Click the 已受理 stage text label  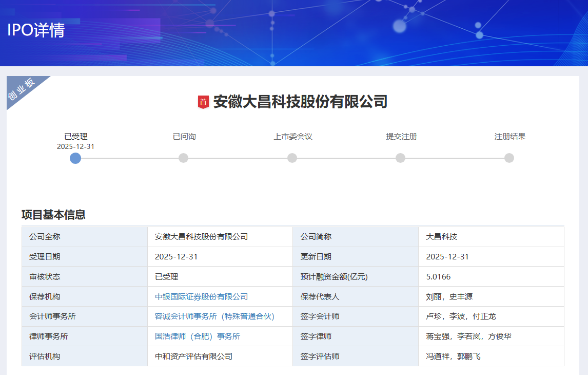tap(75, 137)
